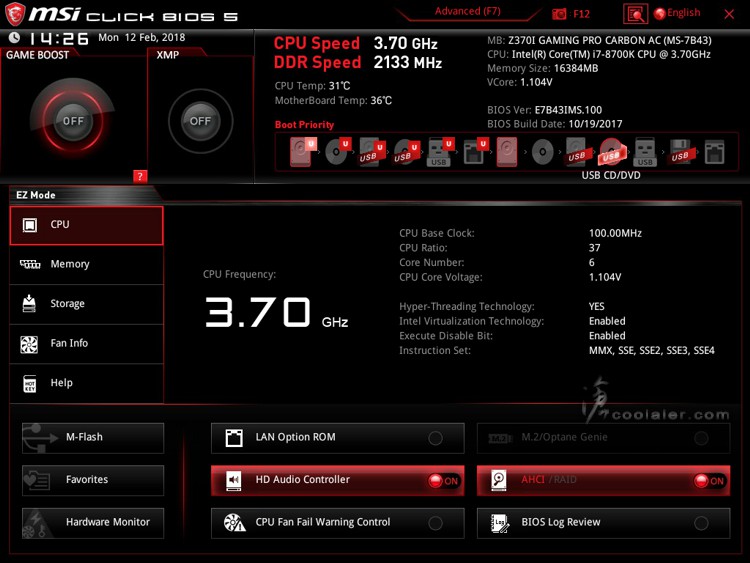Click the EZ Mode header label
This screenshot has height=563, width=750.
35,195
